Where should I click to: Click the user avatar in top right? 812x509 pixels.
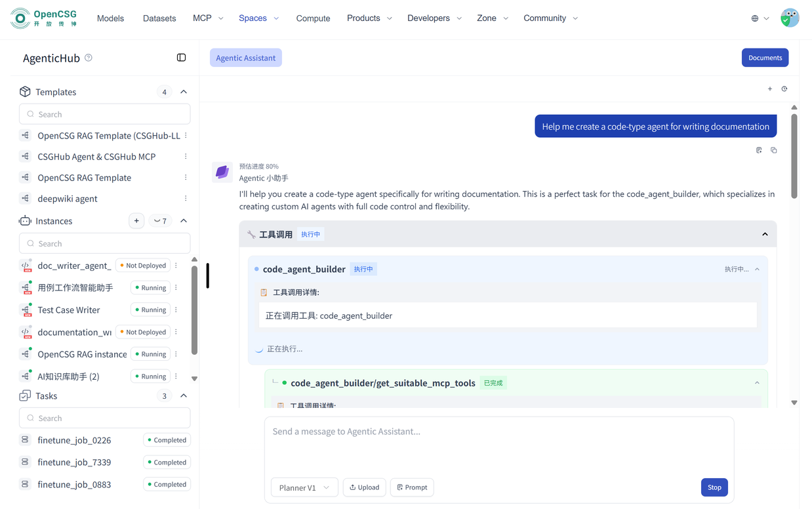(x=790, y=18)
